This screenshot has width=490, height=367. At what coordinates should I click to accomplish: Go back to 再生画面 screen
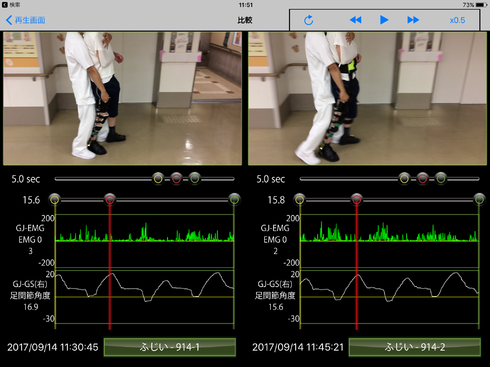(26, 20)
